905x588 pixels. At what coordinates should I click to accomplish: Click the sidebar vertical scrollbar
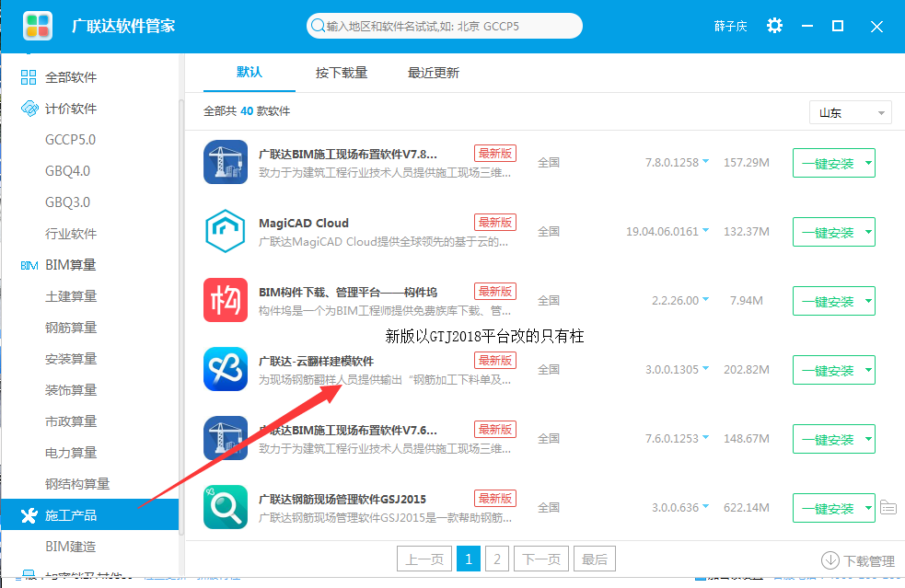[x=181, y=317]
